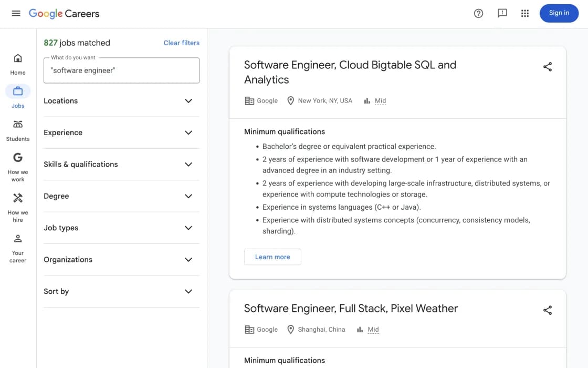Click company building icon on Pixel Weather job
The height and width of the screenshot is (368, 588).
tap(249, 329)
